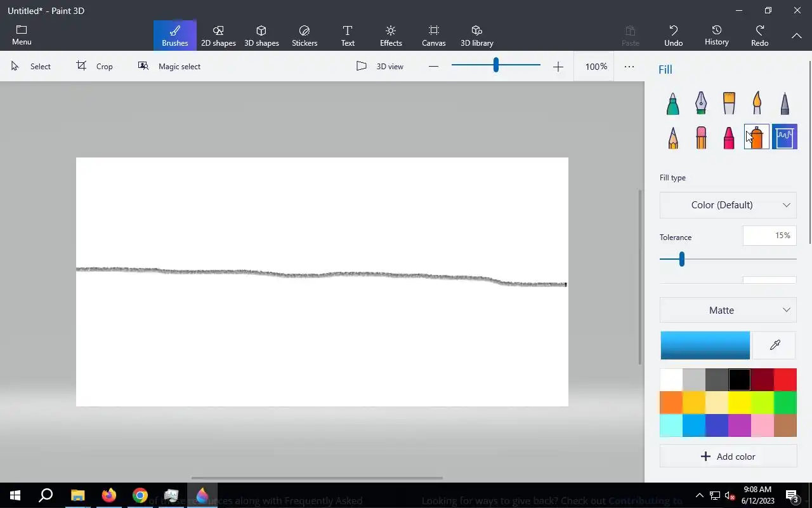This screenshot has width=812, height=508.
Task: Select the Pencil brush
Action: [x=673, y=137]
